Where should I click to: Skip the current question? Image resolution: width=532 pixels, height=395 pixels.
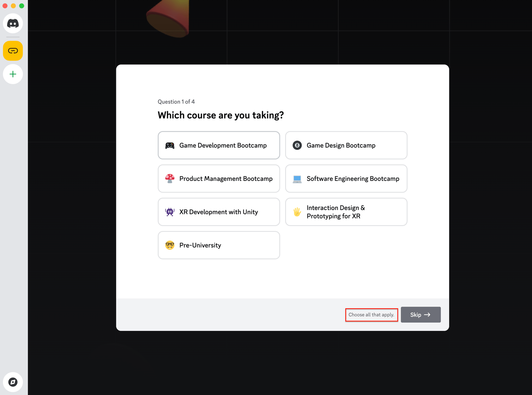[421, 314]
